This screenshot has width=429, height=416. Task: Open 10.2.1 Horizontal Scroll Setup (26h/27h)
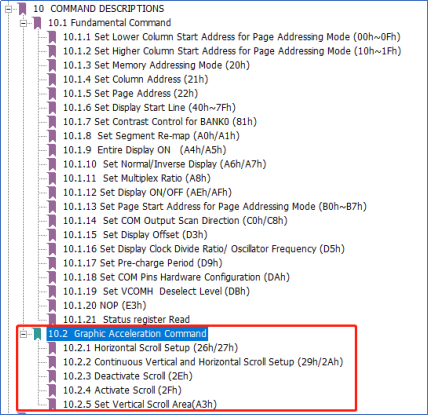[x=151, y=348]
